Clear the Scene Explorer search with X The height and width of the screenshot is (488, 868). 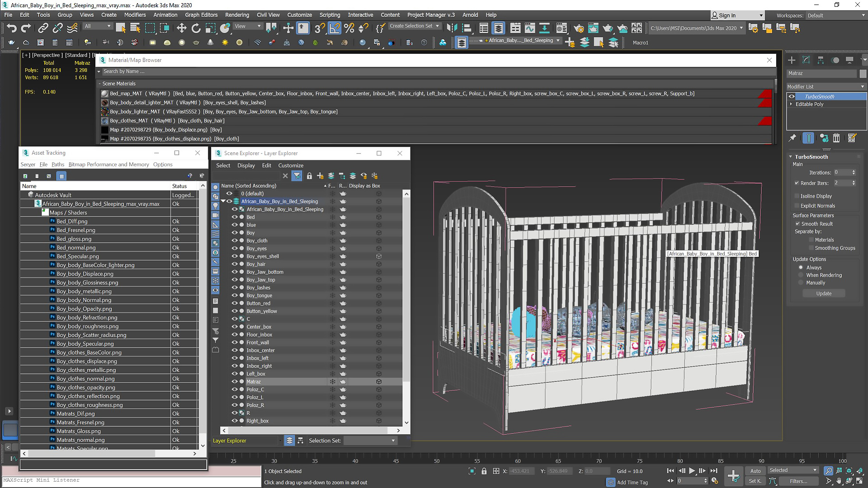(285, 176)
